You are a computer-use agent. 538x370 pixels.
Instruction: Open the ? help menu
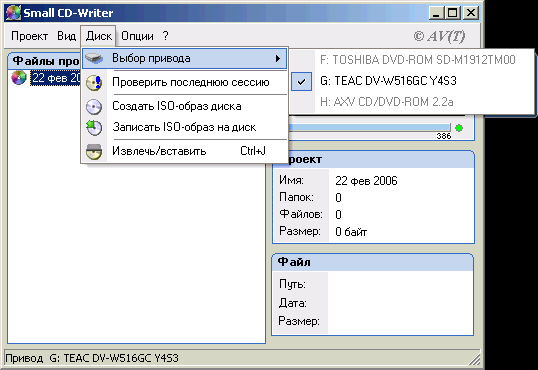click(165, 36)
